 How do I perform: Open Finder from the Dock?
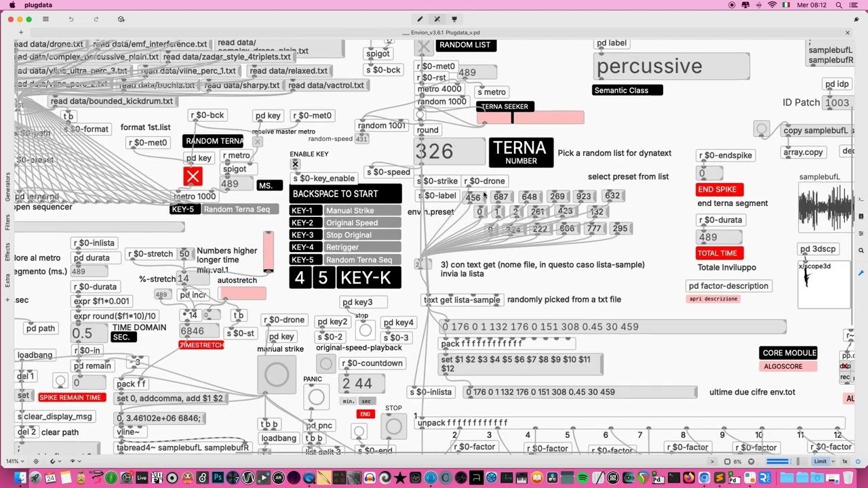[x=20, y=479]
